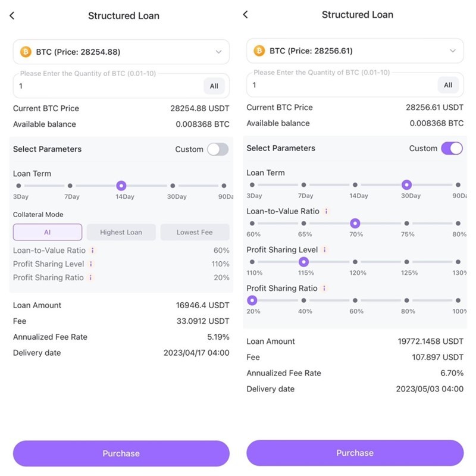Tap info icon beside left Profit Sharing Level

pos(91,264)
